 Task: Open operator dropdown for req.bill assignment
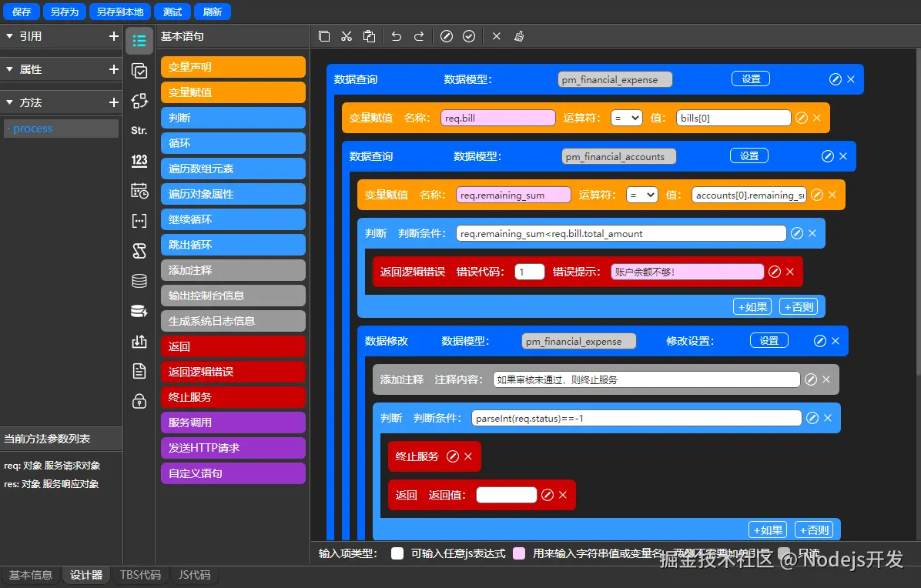[x=626, y=118]
